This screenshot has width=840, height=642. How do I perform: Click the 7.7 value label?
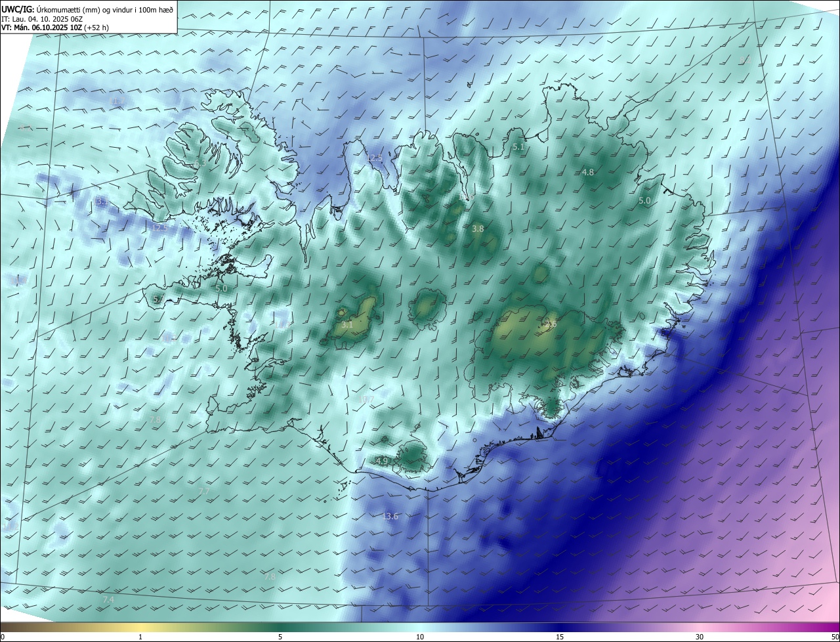(204, 491)
